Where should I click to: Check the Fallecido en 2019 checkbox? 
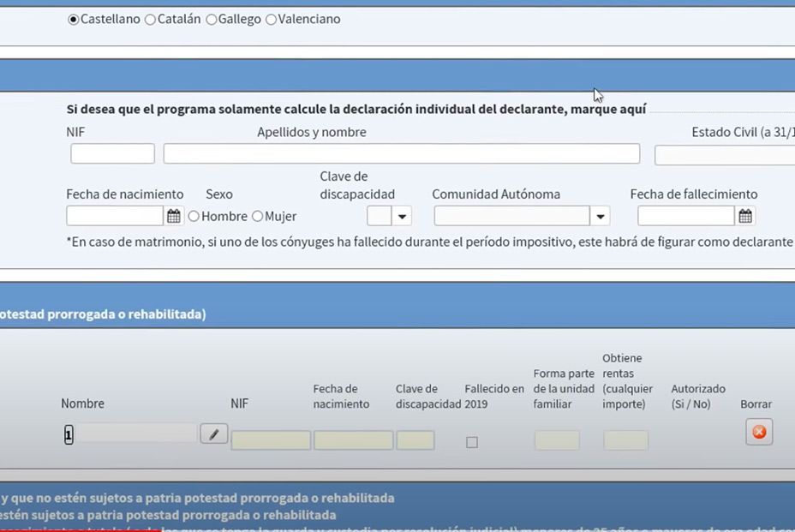472,440
